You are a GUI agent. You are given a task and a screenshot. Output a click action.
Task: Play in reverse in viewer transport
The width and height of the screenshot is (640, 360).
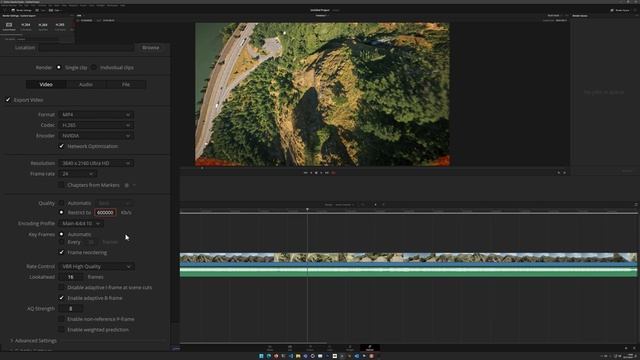[x=311, y=173]
